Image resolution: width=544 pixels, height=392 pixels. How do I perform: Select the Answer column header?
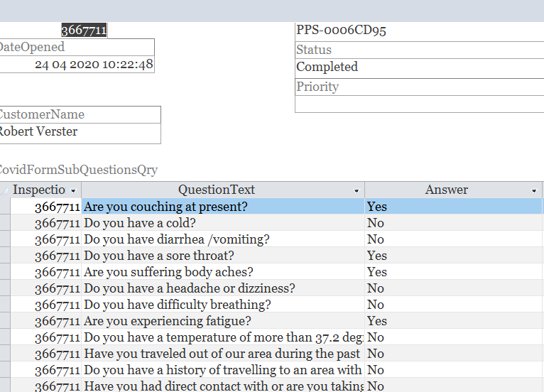(446, 190)
